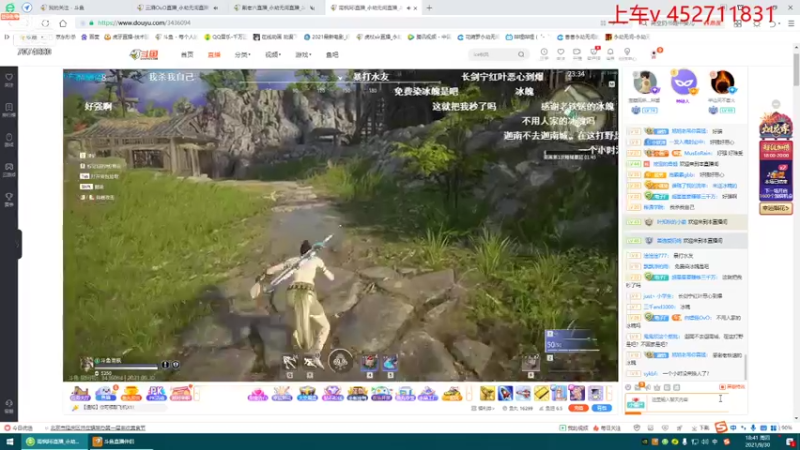Expand more gifts arrow after gold car gift
Viewport: 800px width, 450px height.
point(468,393)
